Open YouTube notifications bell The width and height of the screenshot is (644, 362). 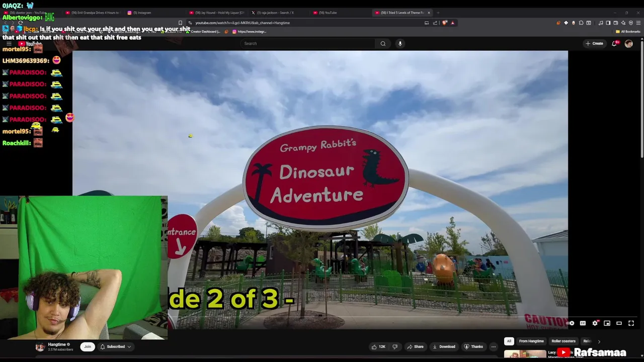click(x=614, y=43)
